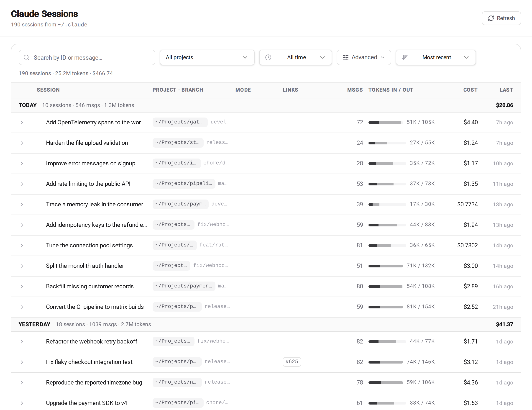Expand the Add OpenTelemetry spans session row
Image resolution: width=532 pixels, height=410 pixels.
click(22, 123)
